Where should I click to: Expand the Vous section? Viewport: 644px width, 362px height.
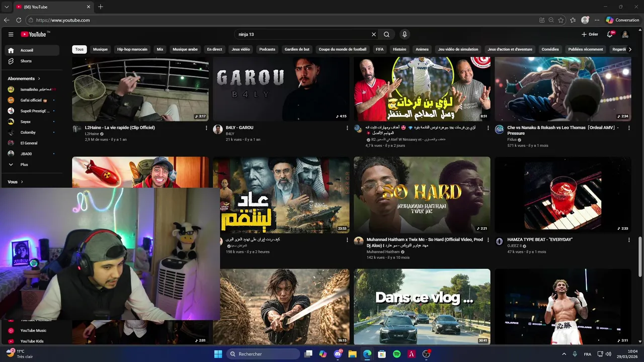(x=16, y=182)
